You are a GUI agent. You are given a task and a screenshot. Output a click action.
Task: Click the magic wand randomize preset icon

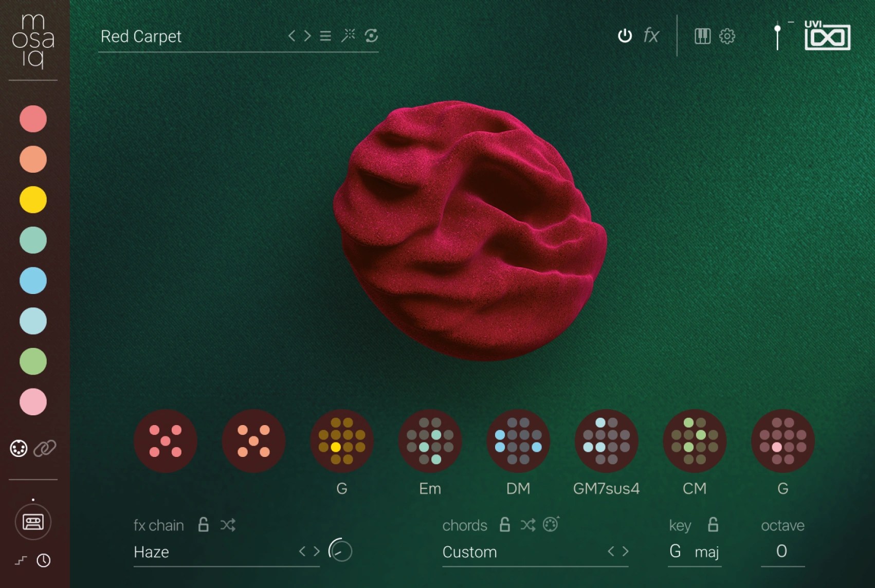(348, 35)
